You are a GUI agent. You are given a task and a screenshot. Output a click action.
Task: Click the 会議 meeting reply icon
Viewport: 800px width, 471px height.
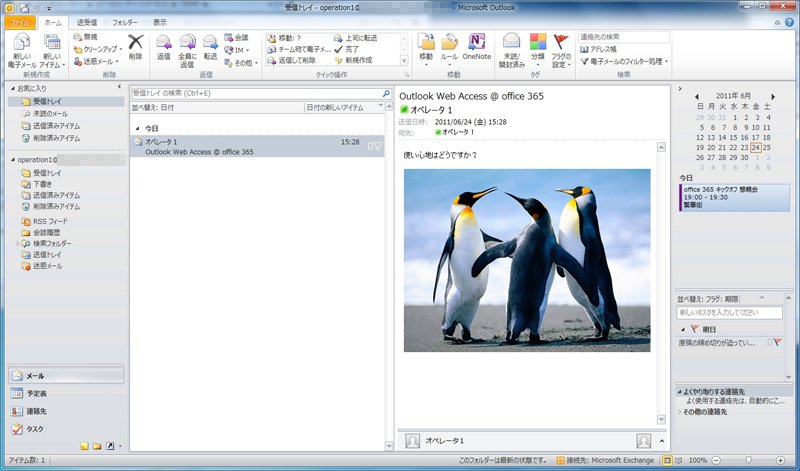[229, 38]
